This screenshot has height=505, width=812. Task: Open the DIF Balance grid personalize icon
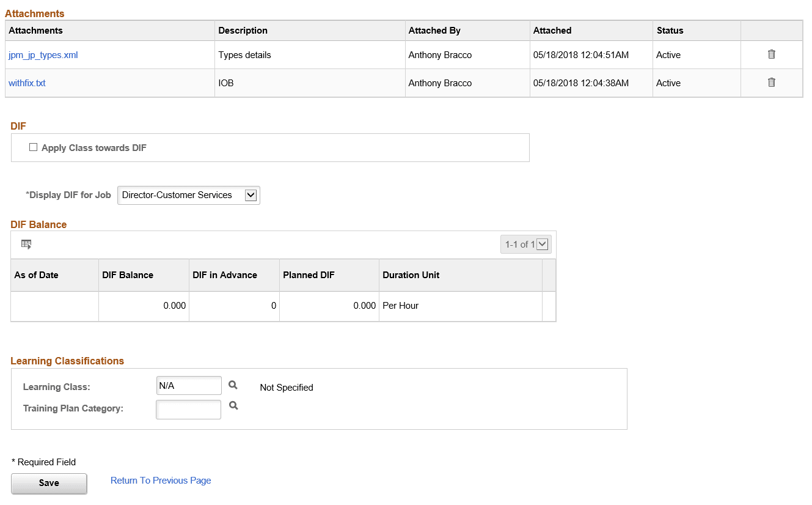point(26,244)
